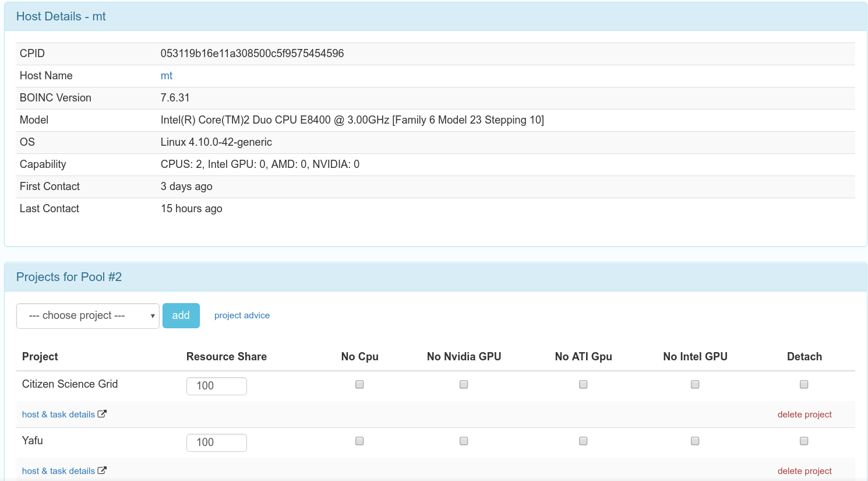Screen dimensions: 868x481
Task: Select OS value Linux 4.10.0-42-generic
Action: pos(216,142)
